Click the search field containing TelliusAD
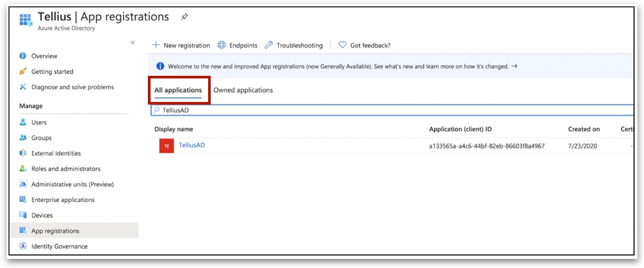 point(393,110)
